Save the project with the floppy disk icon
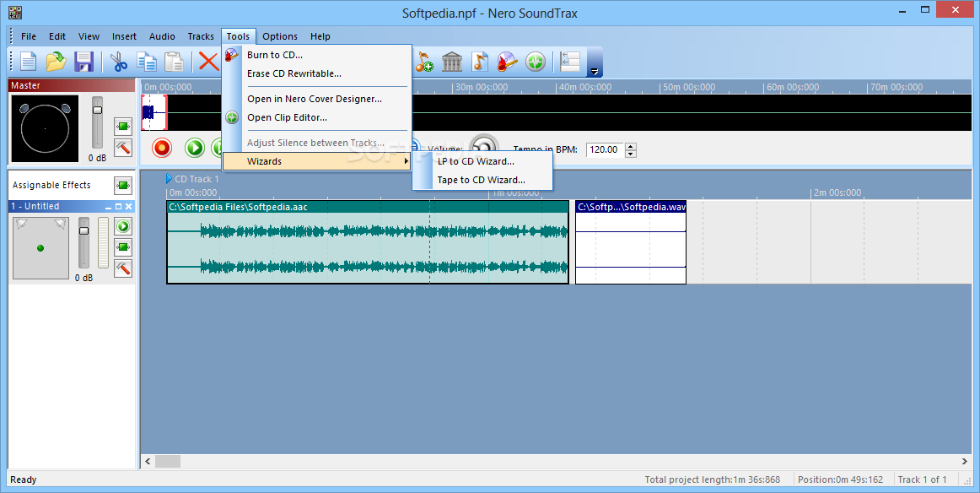This screenshot has width=980, height=493. (83, 62)
